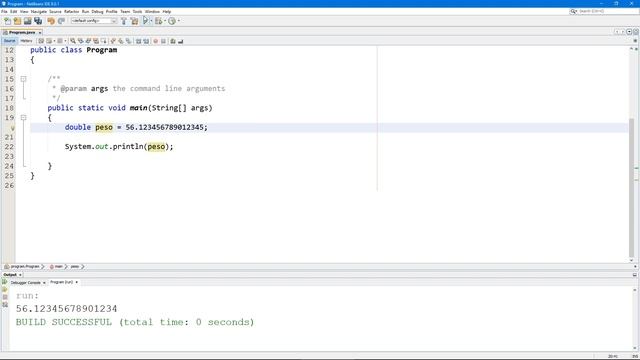640x360 pixels.
Task: Undo the last edit via toolbar
Action: (x=51, y=21)
